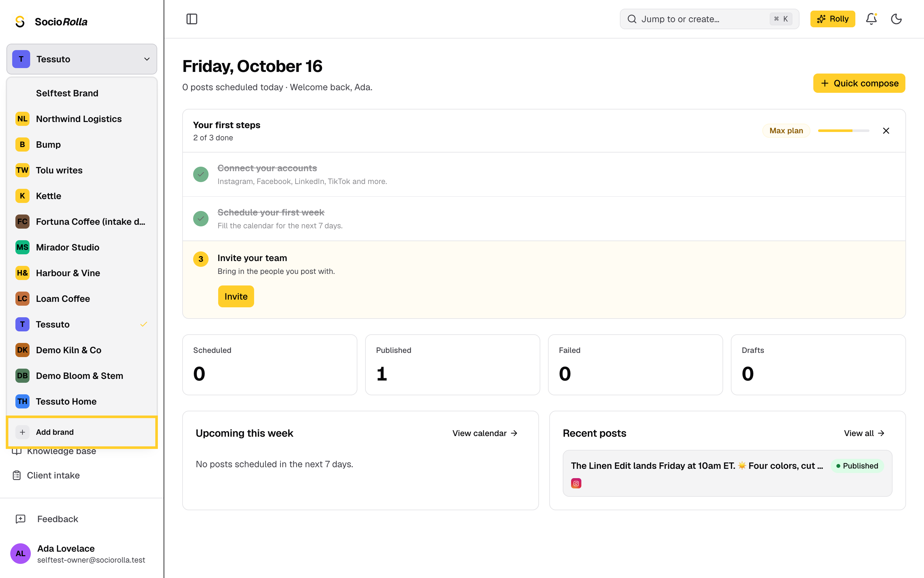
Task: Click the Schedule your first week checkmark
Action: 201,219
